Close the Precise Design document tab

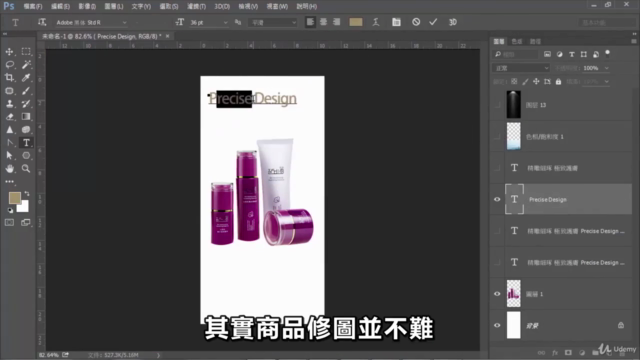coord(167,36)
